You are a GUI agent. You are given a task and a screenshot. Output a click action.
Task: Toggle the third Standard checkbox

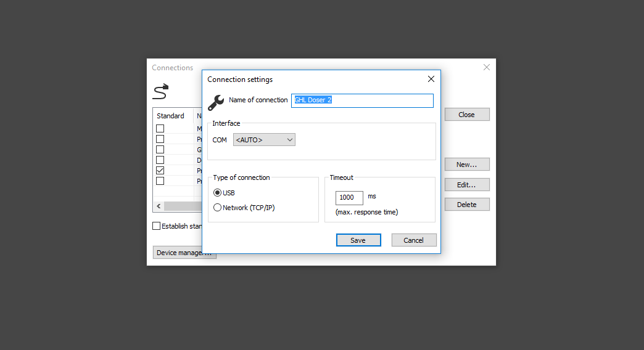(160, 149)
